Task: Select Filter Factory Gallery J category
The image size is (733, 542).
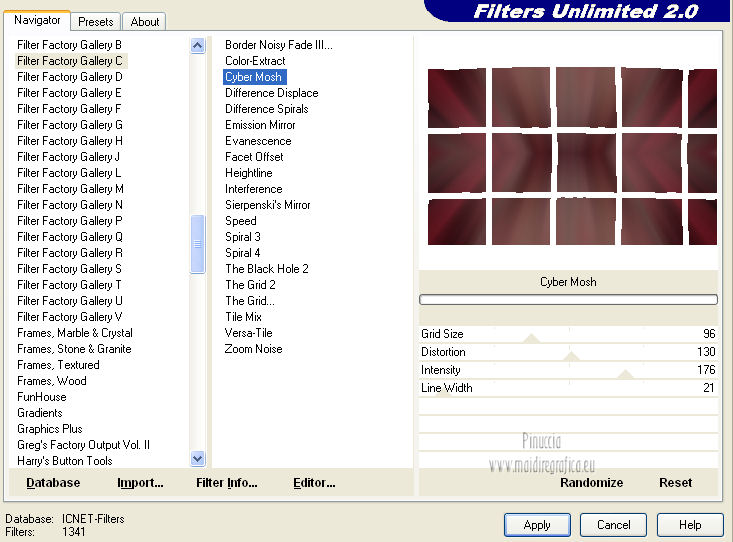Action: point(68,157)
